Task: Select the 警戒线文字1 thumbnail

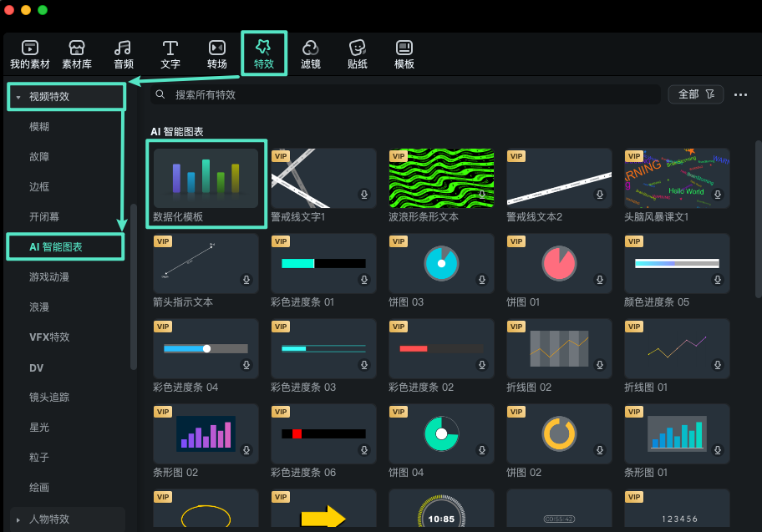Action: (323, 178)
